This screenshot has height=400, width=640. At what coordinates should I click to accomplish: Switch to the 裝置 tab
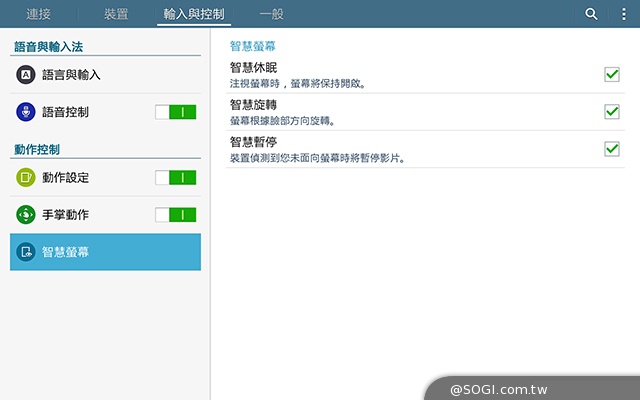116,14
